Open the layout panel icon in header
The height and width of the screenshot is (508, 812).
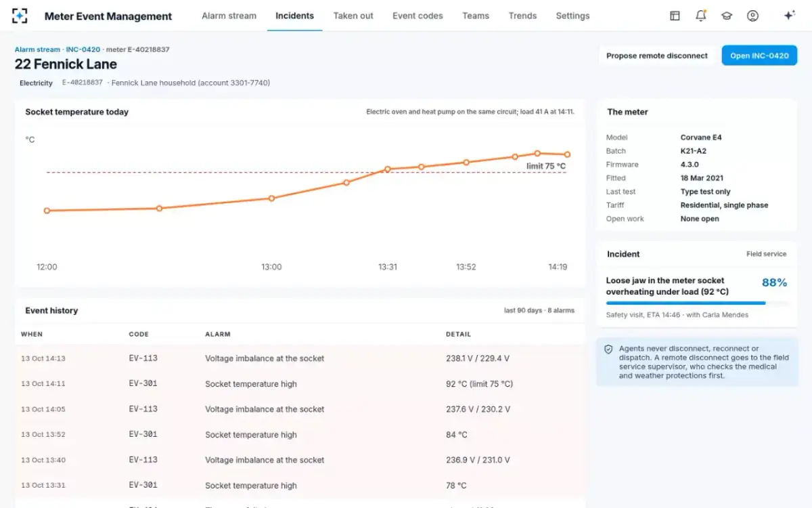[x=675, y=16]
